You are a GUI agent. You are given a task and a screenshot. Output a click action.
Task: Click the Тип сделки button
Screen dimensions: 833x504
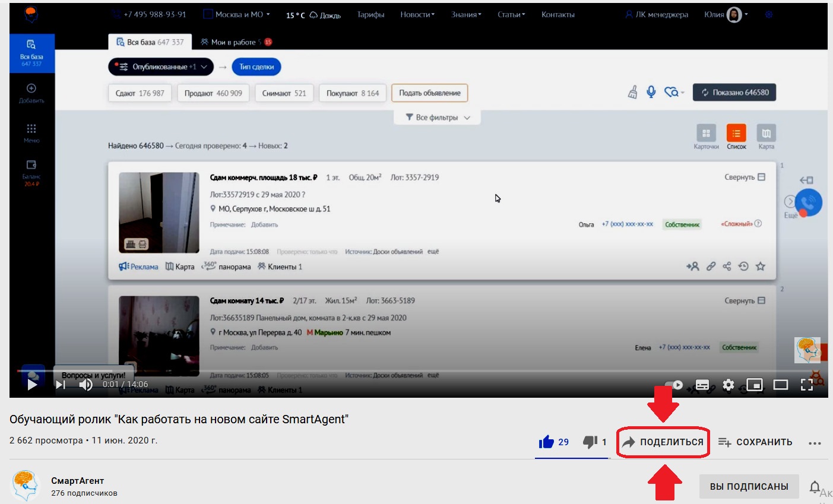tap(256, 67)
